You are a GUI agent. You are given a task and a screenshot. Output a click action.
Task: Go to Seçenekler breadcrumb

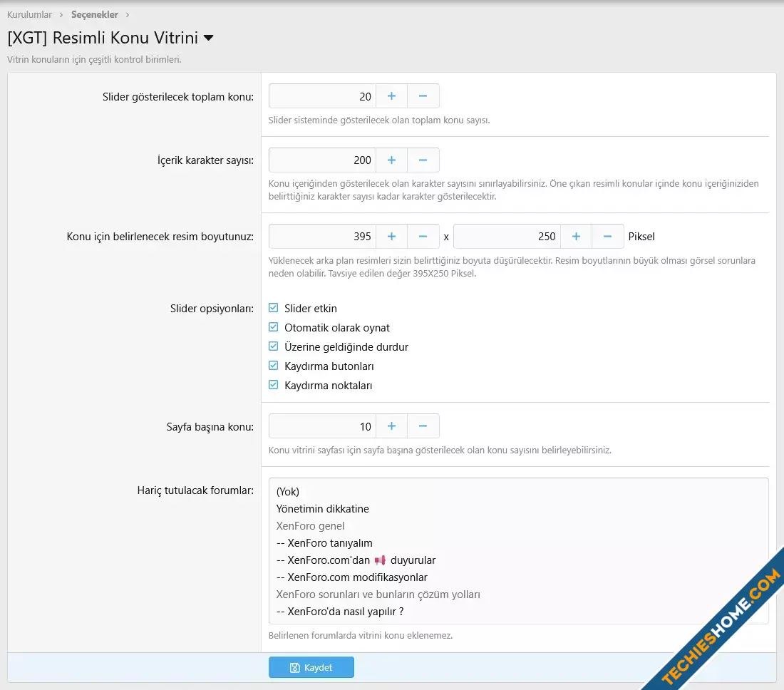pos(95,14)
